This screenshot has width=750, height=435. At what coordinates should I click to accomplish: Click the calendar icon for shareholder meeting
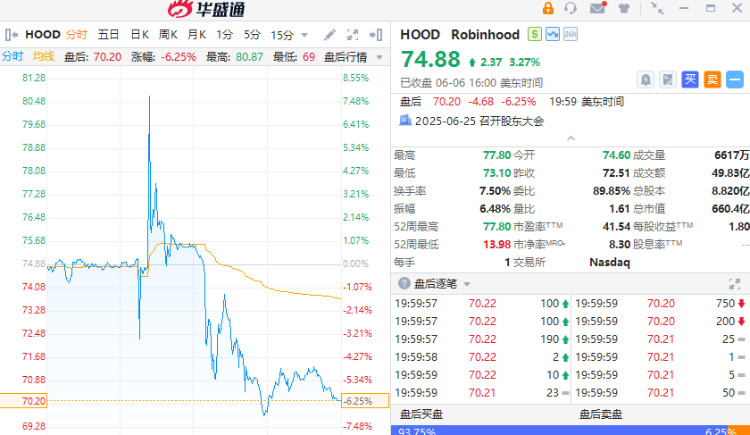[x=405, y=120]
